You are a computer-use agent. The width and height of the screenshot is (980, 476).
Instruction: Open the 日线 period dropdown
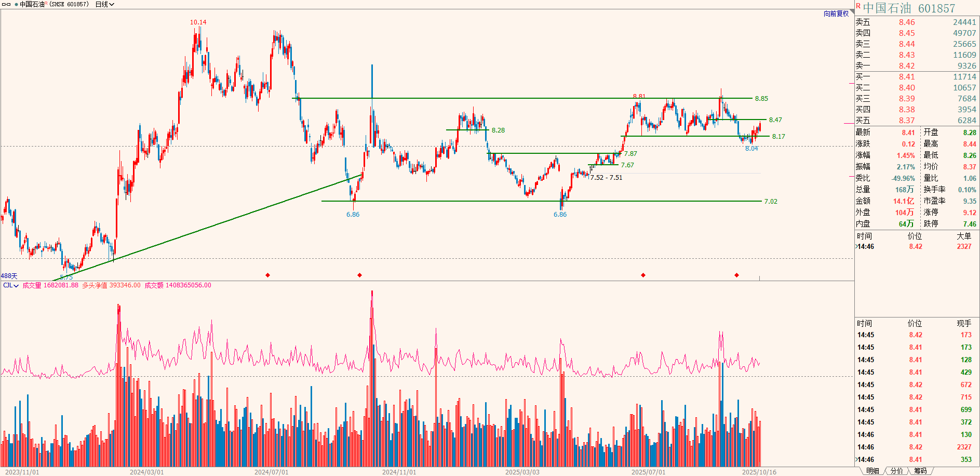coord(104,4)
